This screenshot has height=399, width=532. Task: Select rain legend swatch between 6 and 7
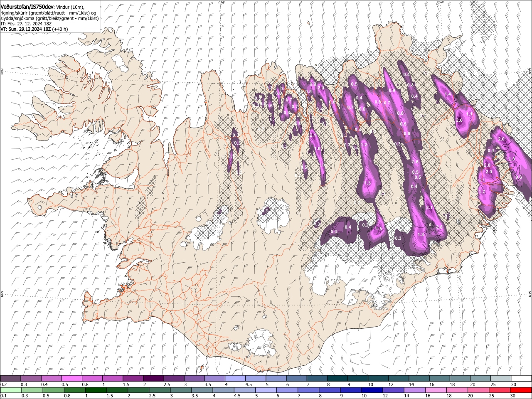287,390
